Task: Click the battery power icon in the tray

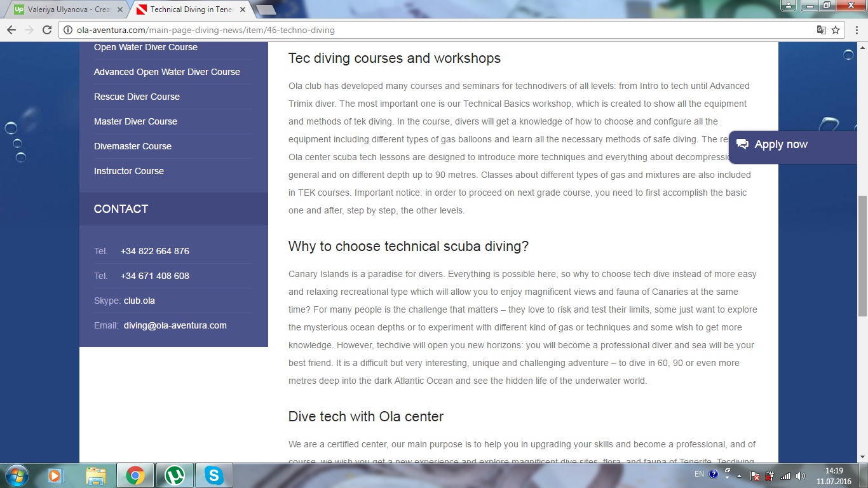Action: 770,475
